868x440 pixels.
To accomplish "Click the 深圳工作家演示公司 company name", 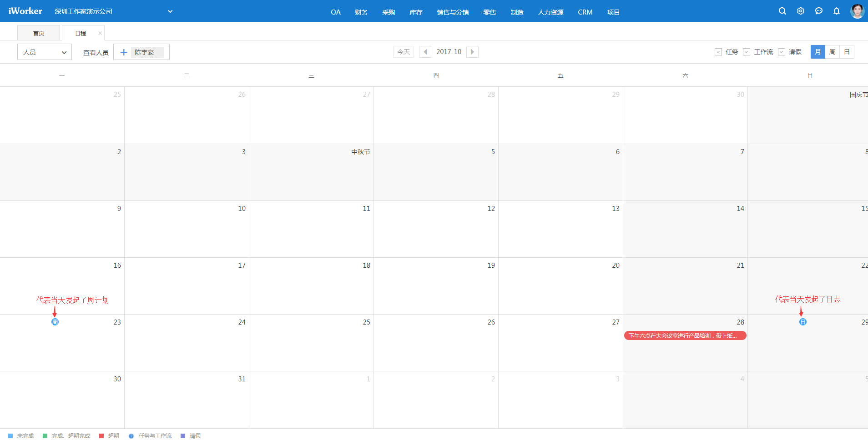I will 84,11.
